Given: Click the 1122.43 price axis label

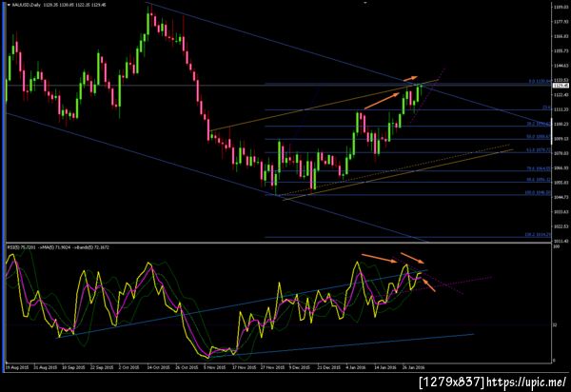Looking at the screenshot, I should coord(561,94).
